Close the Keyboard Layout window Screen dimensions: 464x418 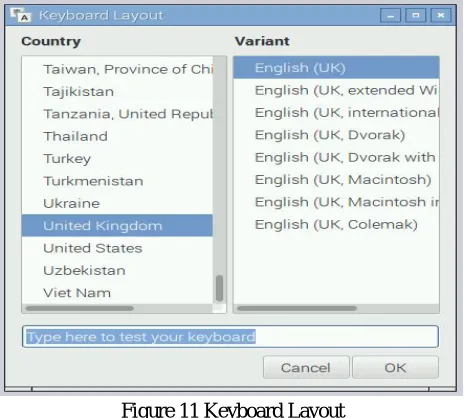coord(441,15)
